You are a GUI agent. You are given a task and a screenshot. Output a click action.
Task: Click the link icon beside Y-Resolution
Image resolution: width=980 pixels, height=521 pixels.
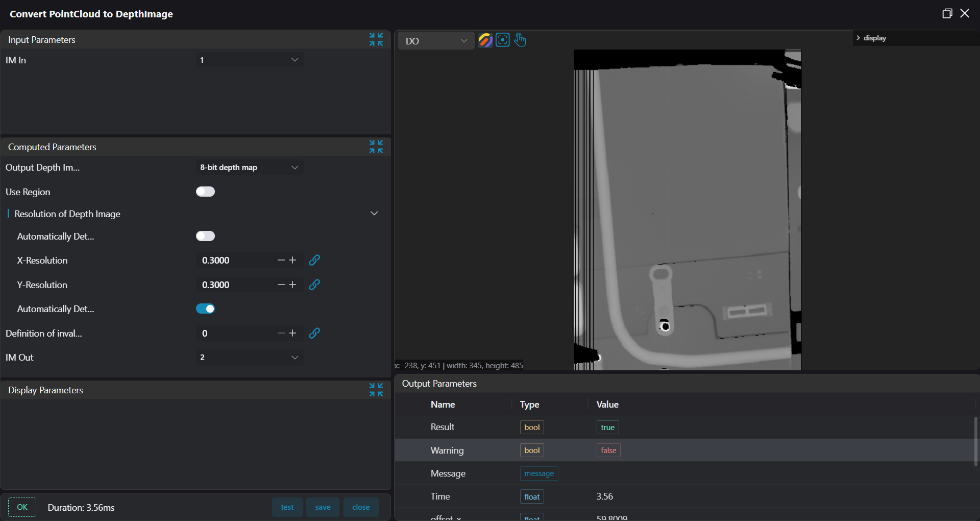point(314,285)
